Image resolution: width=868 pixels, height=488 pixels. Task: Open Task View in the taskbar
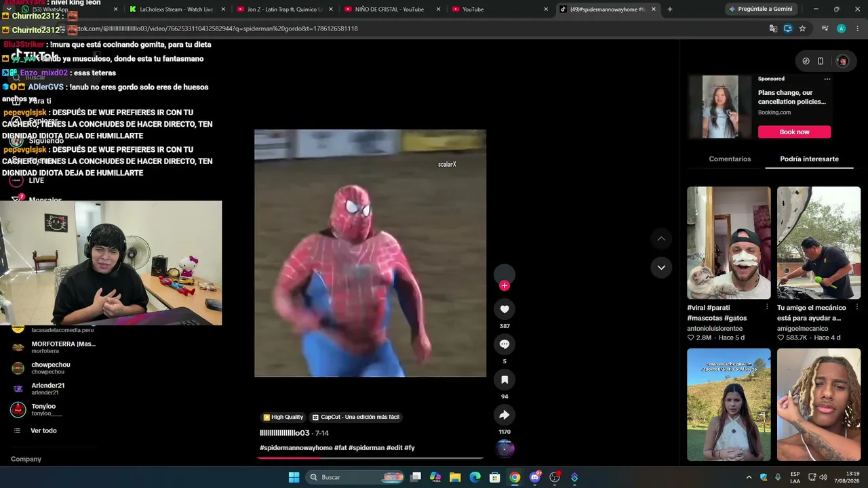[x=416, y=477]
